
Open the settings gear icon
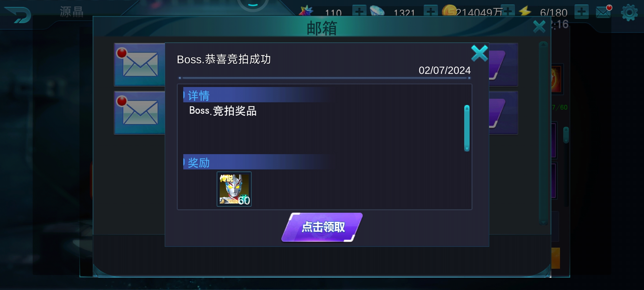[x=629, y=13]
